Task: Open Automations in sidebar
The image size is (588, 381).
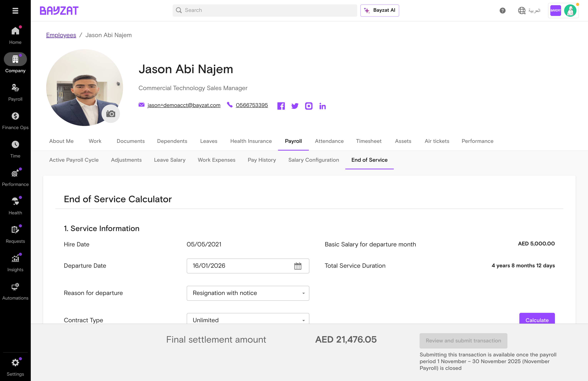Action: point(15,291)
